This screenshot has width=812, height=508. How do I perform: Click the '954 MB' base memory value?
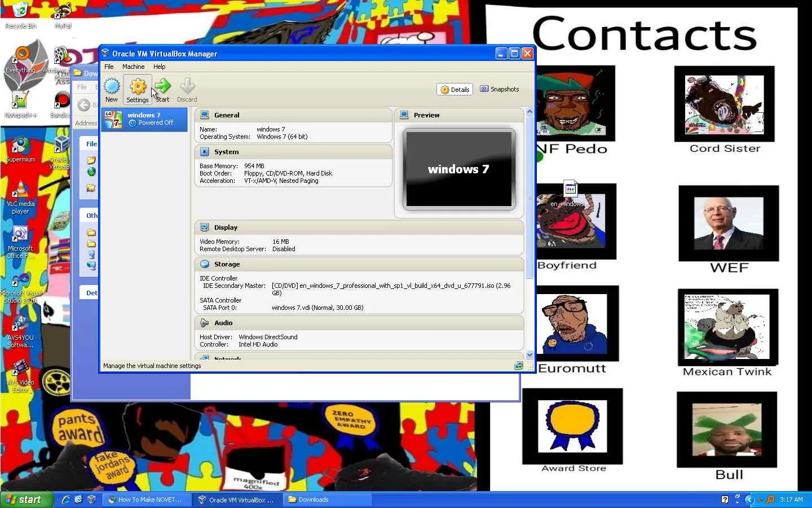[254, 166]
